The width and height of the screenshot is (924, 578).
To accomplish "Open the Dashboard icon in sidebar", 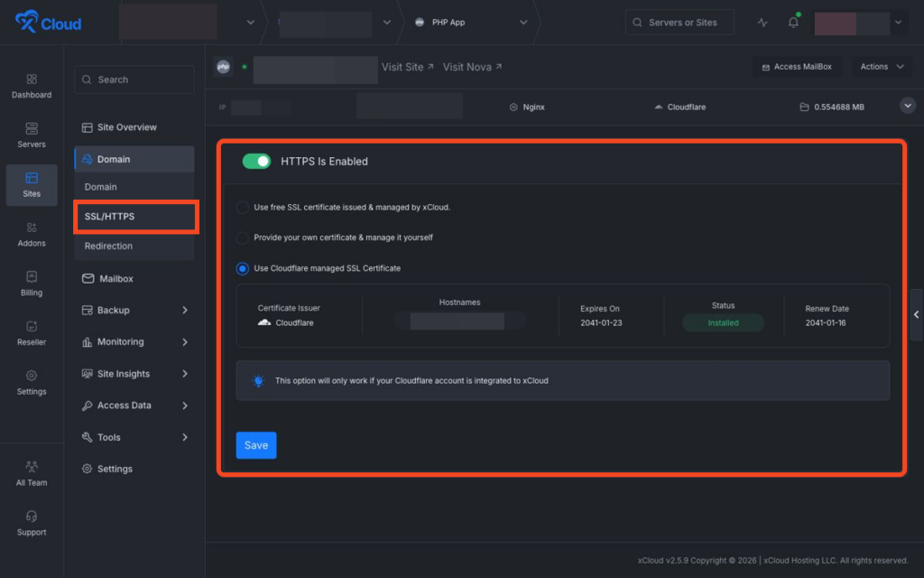I will coord(32,79).
